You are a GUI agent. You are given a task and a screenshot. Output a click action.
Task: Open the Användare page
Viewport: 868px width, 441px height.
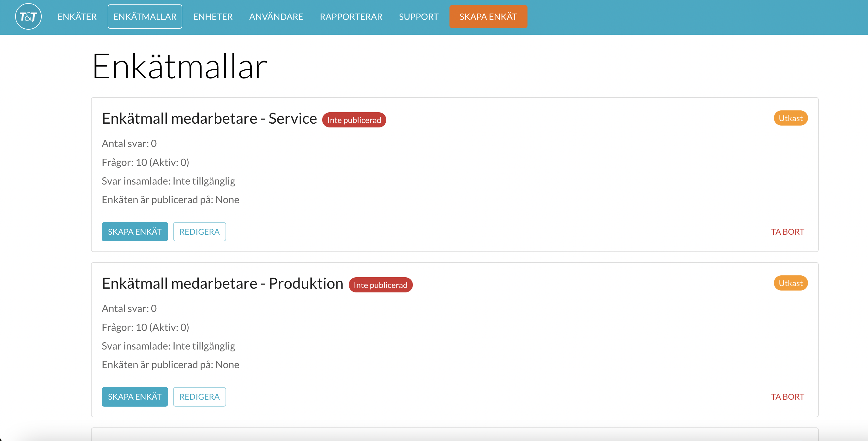pyautogui.click(x=276, y=16)
